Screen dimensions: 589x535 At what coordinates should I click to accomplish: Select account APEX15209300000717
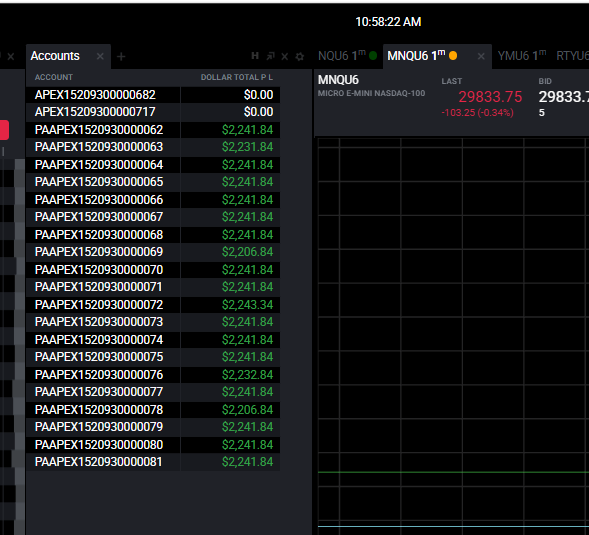(95, 112)
